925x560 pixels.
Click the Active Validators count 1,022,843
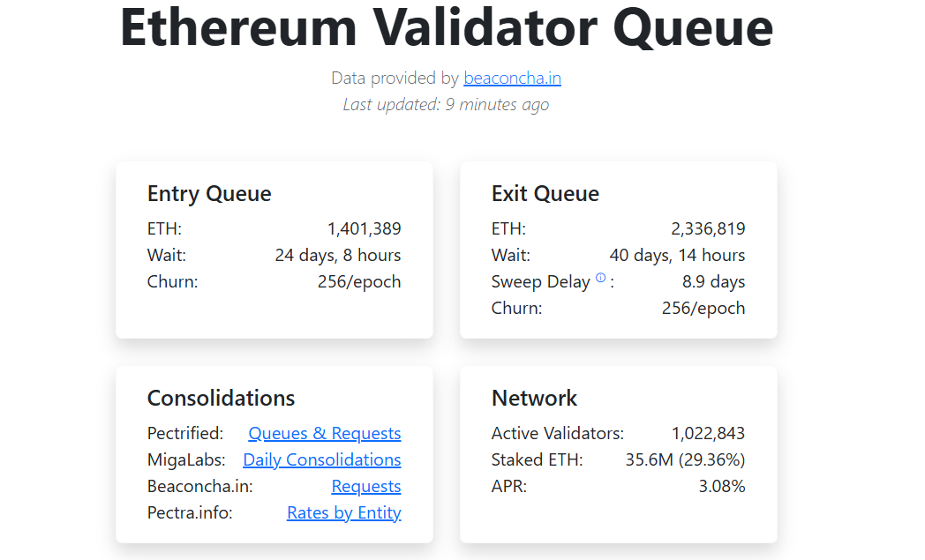[708, 434]
